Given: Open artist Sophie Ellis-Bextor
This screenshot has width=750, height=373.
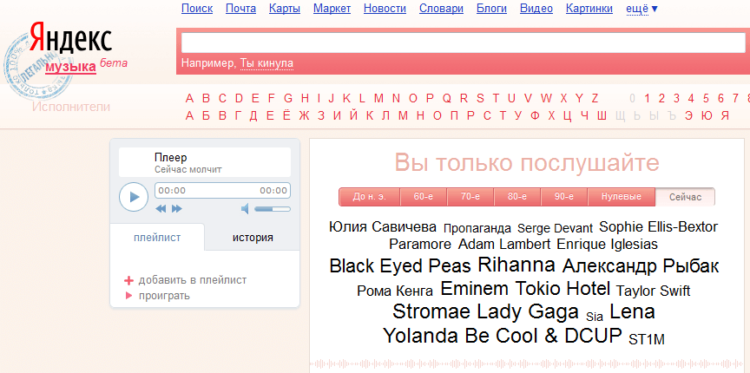Looking at the screenshot, I should coord(659,227).
